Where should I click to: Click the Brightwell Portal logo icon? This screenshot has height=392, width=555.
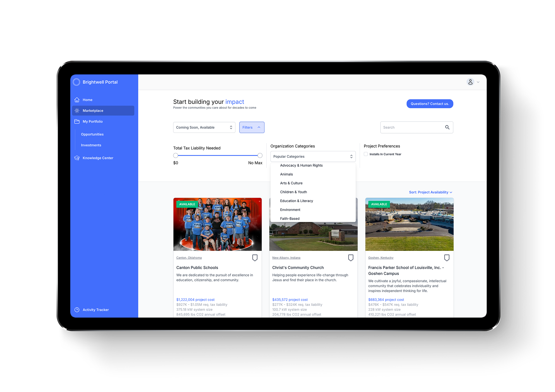76,82
